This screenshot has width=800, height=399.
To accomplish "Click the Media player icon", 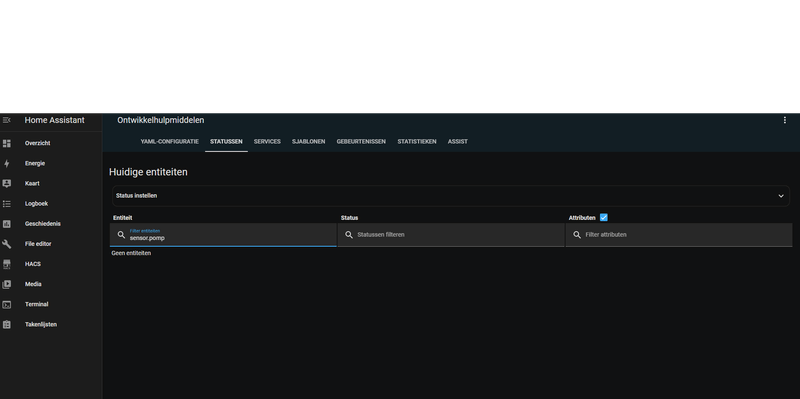I will point(7,284).
